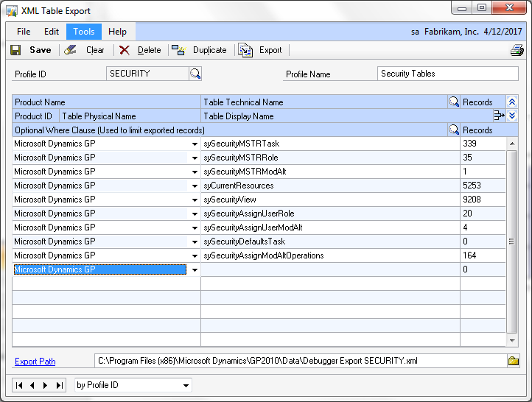Click the grid vertical scrollbar down arrow

512,340
